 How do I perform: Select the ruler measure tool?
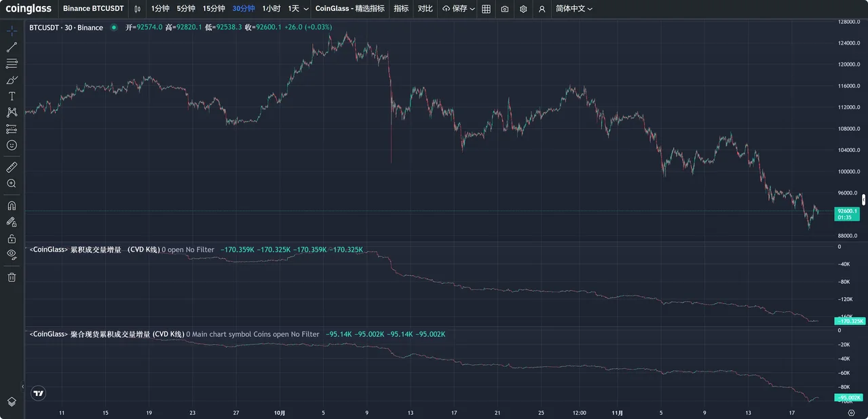coord(12,167)
